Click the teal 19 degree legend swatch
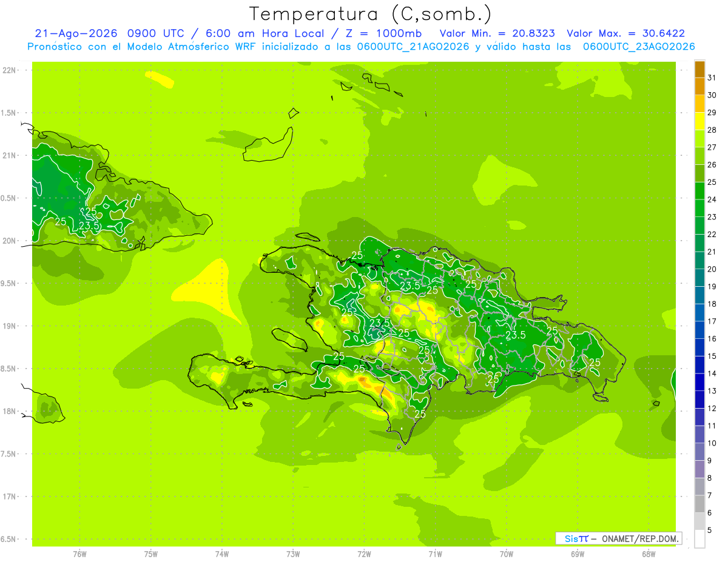Image resolution: width=728 pixels, height=562 pixels. (699, 278)
